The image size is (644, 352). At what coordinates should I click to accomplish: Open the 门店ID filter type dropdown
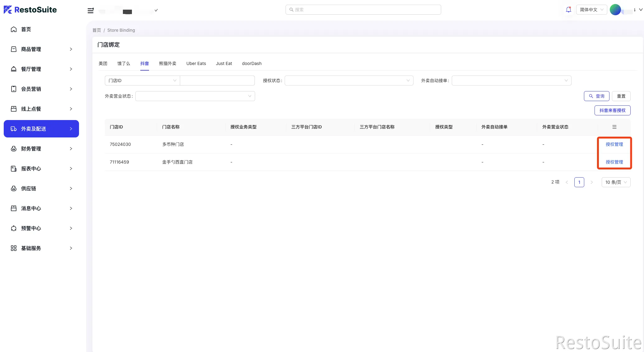click(142, 81)
